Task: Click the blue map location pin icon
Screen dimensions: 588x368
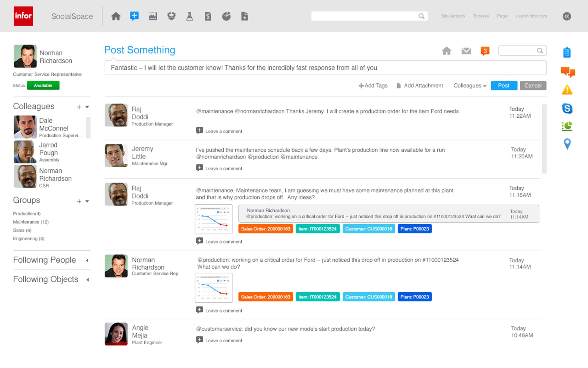Action: (x=567, y=144)
